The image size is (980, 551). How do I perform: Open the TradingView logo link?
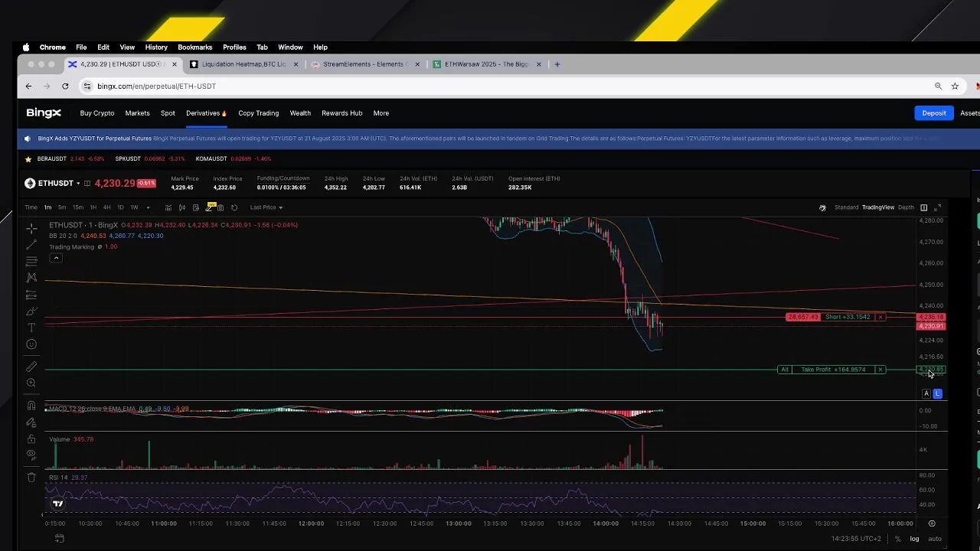pyautogui.click(x=58, y=504)
